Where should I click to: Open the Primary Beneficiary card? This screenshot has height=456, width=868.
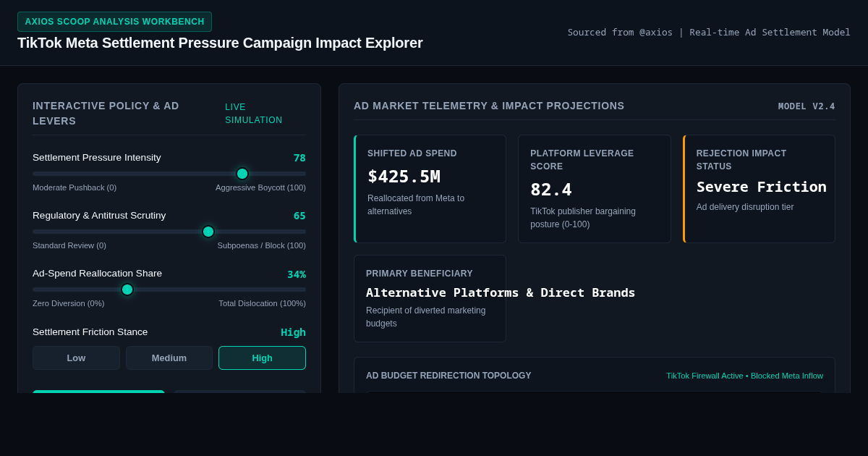coord(430,298)
